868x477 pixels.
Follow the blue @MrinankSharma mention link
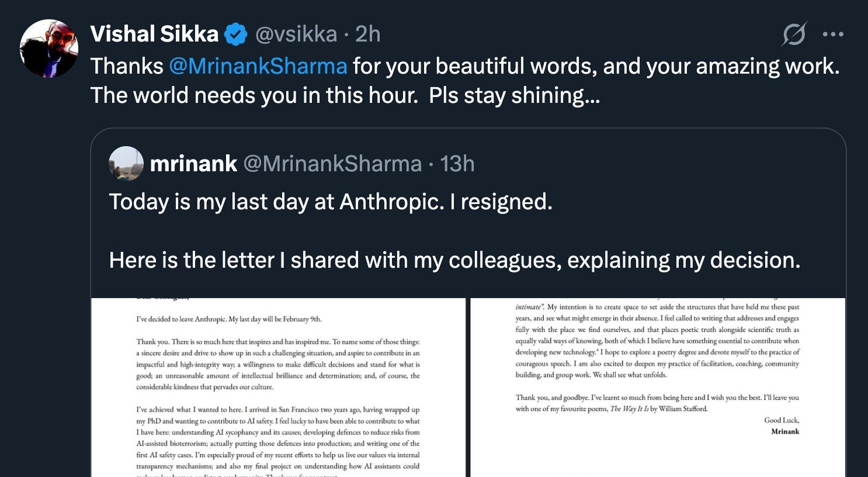click(x=258, y=66)
